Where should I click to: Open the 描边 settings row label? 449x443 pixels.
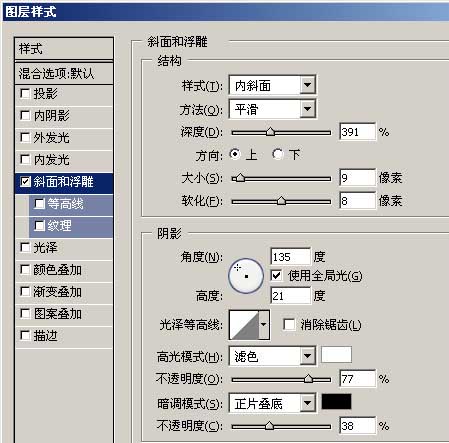pos(45,336)
